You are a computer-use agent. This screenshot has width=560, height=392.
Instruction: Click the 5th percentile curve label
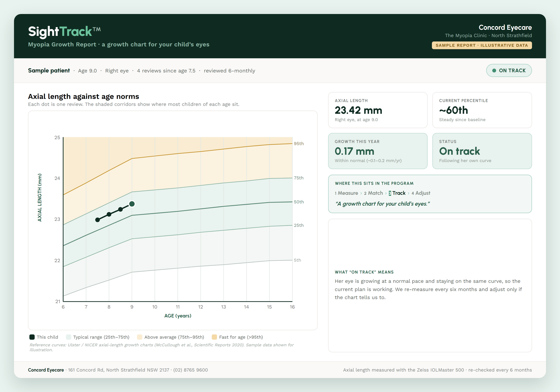pos(297,260)
